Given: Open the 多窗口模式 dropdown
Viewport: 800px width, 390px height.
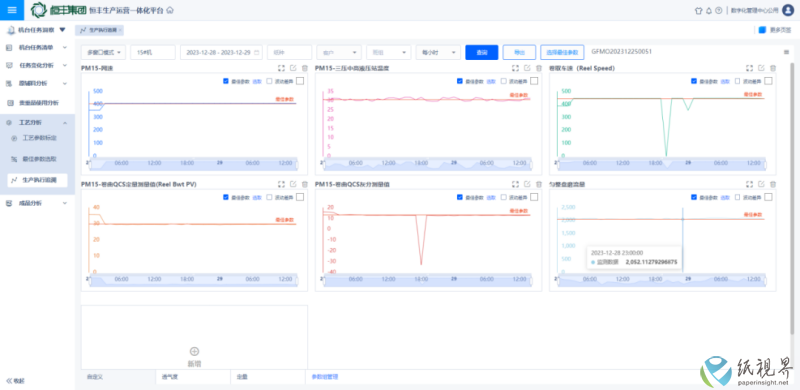Looking at the screenshot, I should pos(104,52).
